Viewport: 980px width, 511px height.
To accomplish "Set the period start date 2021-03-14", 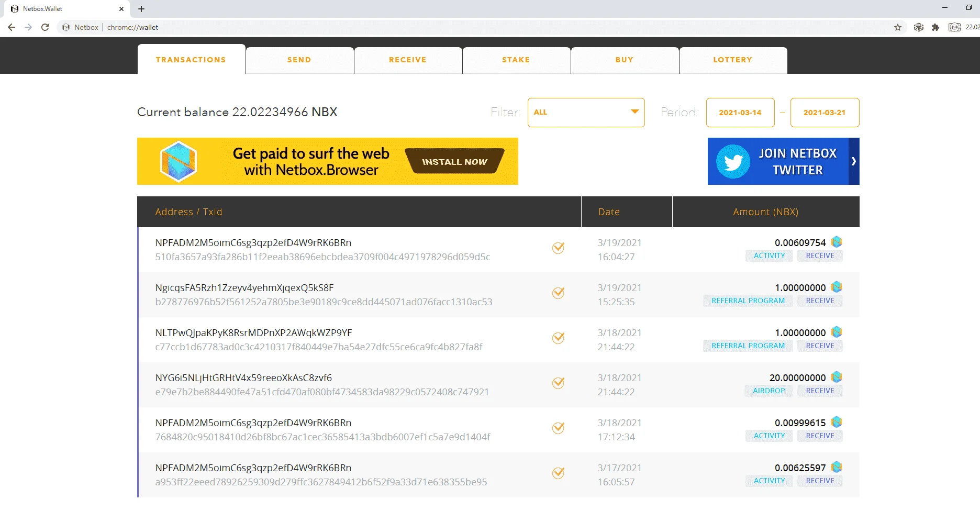I will (x=740, y=112).
